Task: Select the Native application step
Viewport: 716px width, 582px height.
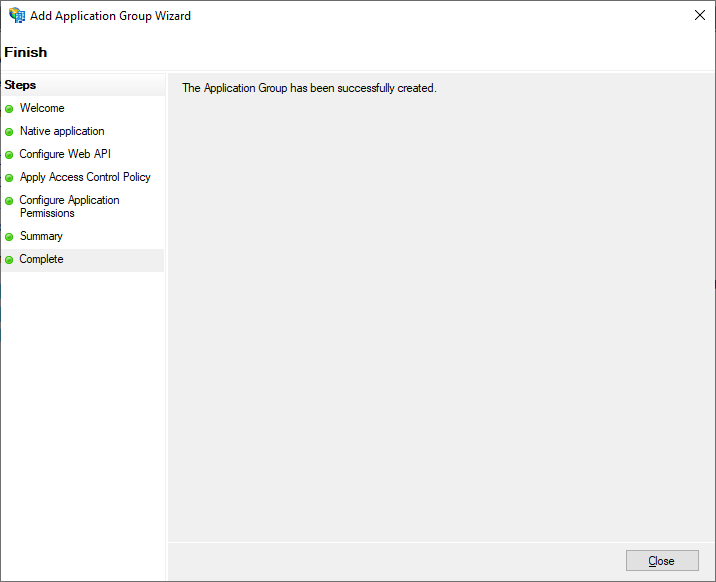Action: (62, 131)
